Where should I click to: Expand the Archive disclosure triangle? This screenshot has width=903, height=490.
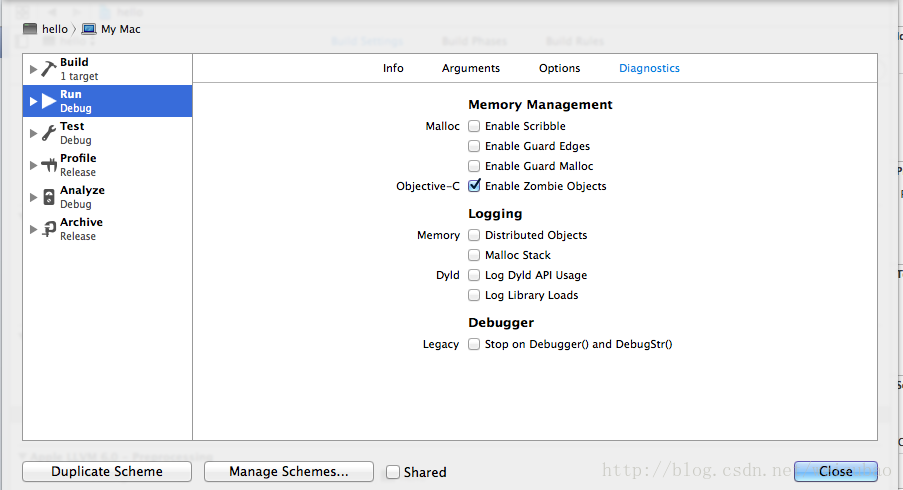(x=33, y=229)
